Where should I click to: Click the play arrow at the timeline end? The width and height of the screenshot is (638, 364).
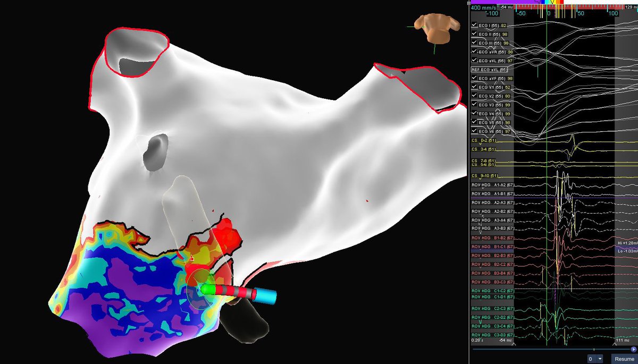tap(633, 349)
